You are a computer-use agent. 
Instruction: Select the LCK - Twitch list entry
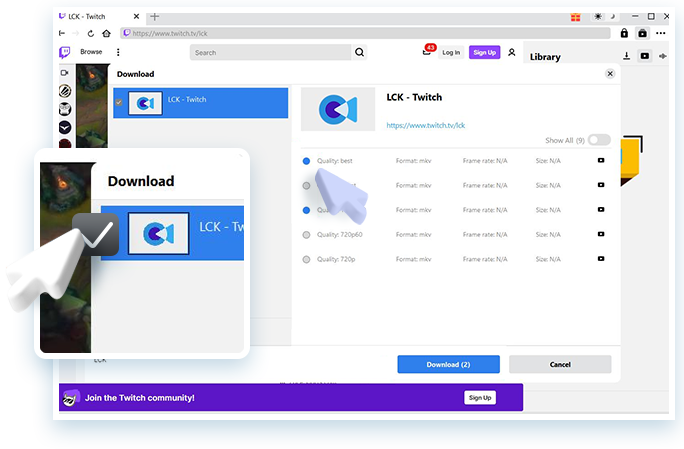pyautogui.click(x=201, y=103)
